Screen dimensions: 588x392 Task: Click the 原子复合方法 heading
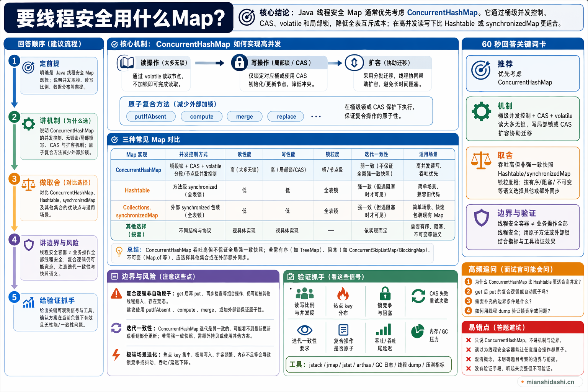pos(173,104)
